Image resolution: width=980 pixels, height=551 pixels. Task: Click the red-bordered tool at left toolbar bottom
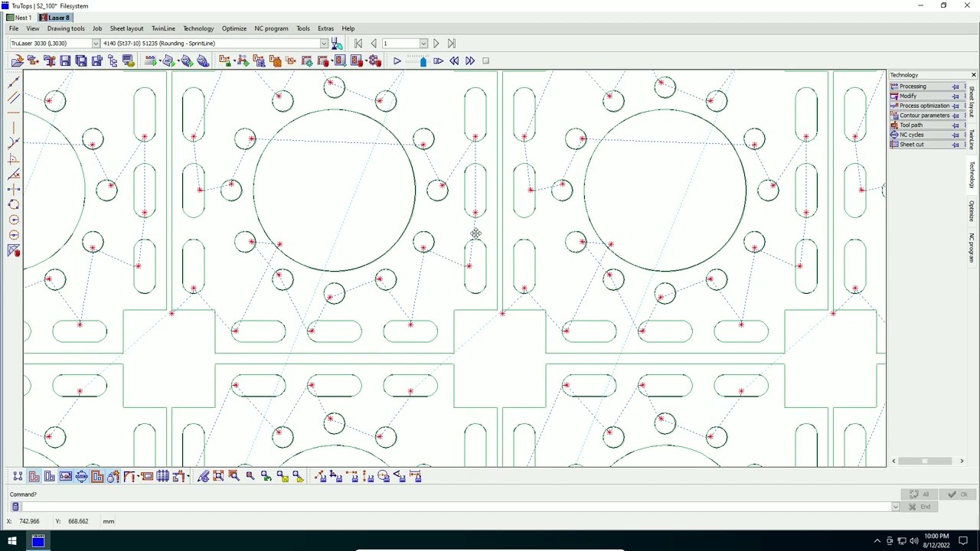tap(14, 250)
